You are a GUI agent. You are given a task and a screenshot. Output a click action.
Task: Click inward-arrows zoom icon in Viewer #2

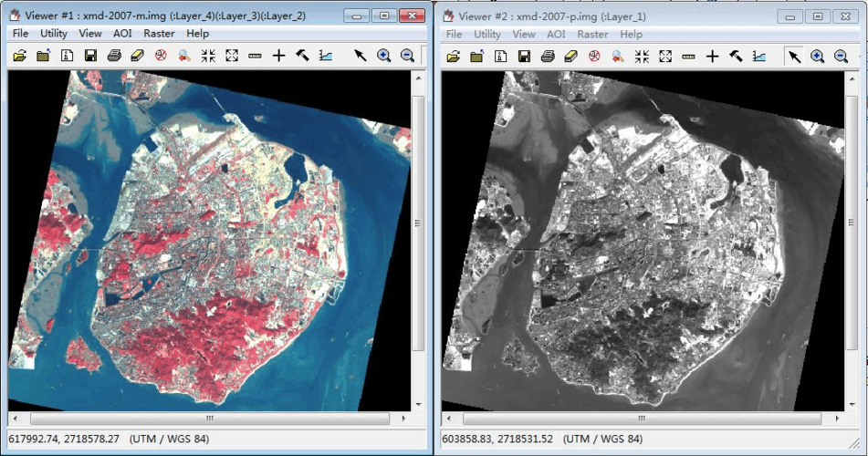pos(642,56)
